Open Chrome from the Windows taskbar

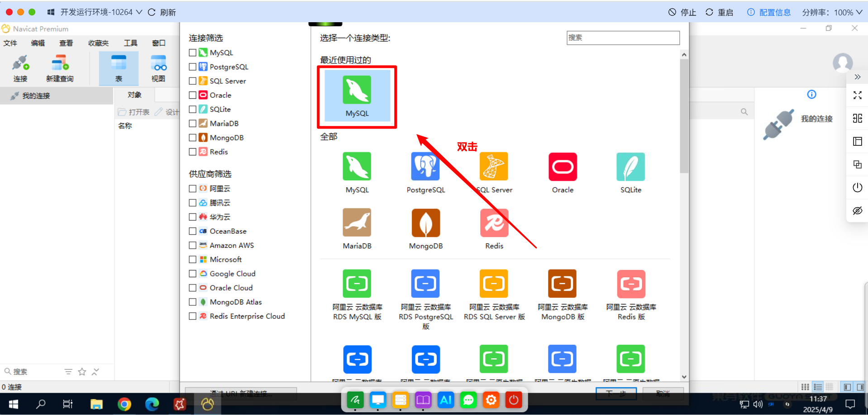[x=124, y=404]
